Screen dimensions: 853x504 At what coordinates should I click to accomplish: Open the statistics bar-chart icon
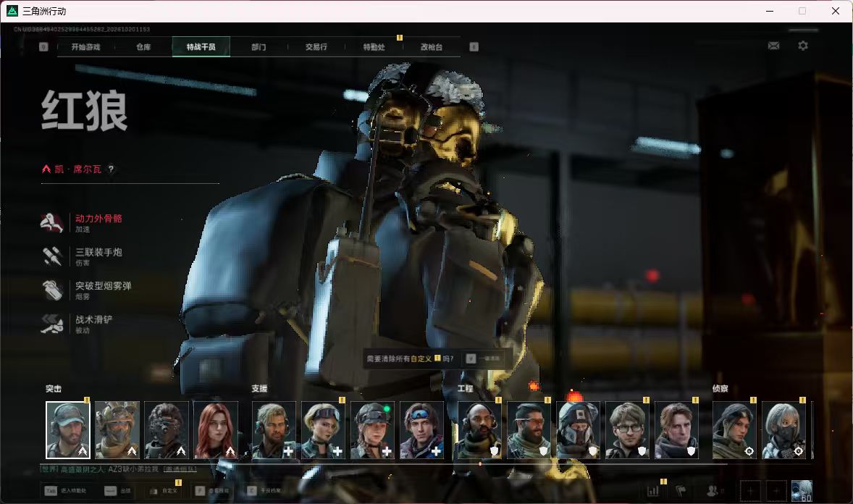click(x=653, y=491)
